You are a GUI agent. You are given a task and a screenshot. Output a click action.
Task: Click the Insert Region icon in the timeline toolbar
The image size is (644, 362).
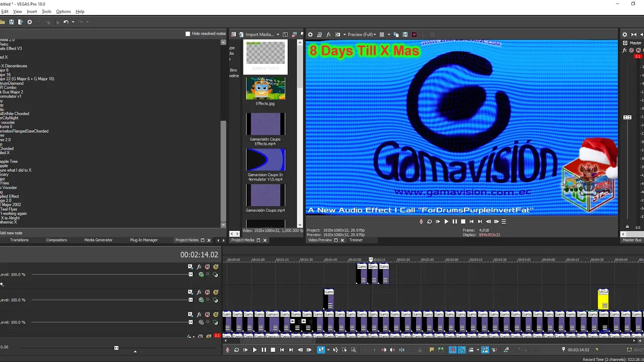pos(440,350)
